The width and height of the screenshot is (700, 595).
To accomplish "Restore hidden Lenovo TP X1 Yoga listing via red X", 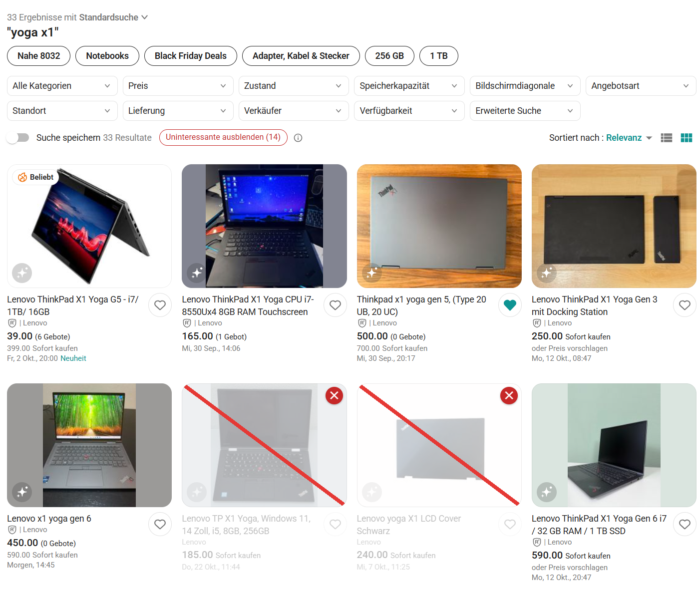I will 335,396.
